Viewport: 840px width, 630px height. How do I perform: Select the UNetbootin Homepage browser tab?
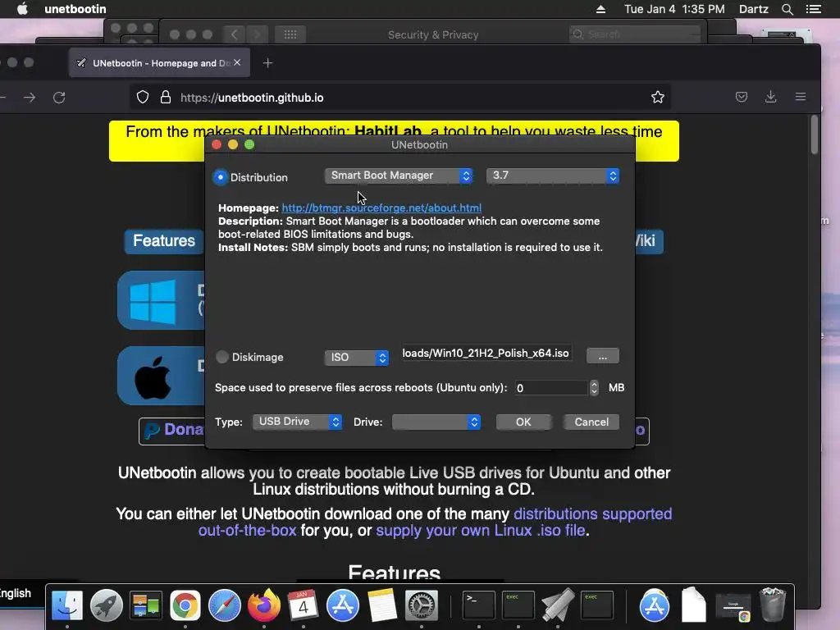click(x=159, y=63)
